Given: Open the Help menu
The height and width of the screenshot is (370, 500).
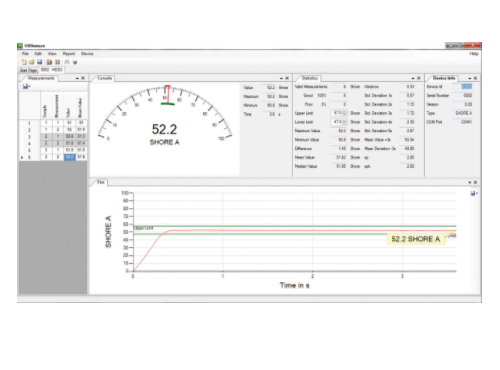Looking at the screenshot, I should click(x=474, y=54).
